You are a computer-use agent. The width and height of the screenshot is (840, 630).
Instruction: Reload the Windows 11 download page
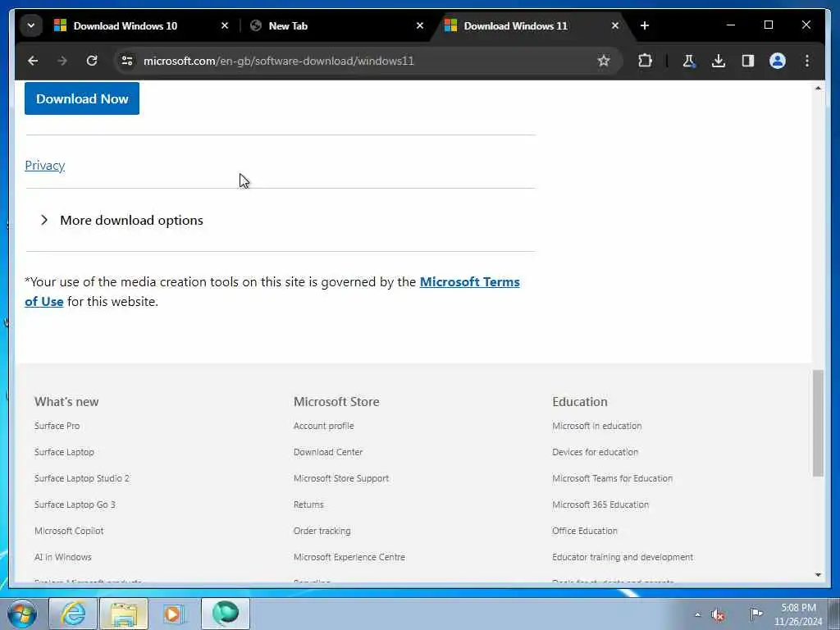92,61
